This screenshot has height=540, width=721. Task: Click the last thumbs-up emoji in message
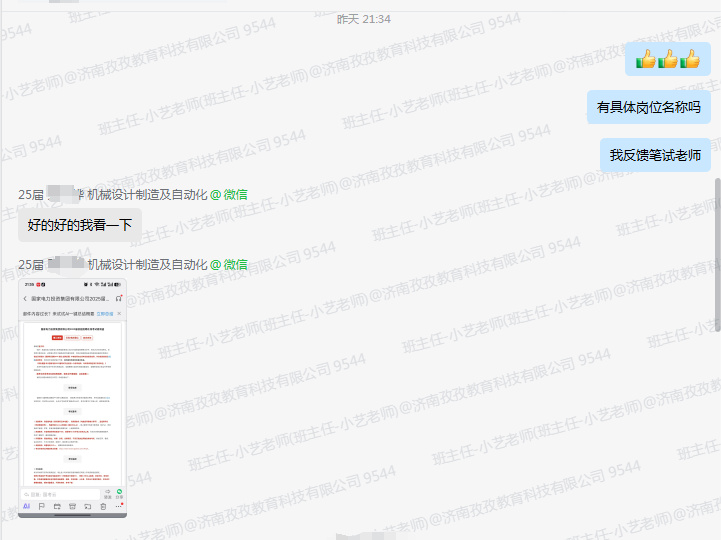coord(689,60)
